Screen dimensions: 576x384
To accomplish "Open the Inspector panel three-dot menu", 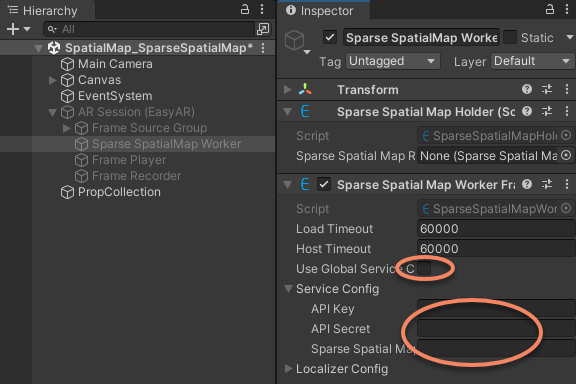I will (567, 9).
